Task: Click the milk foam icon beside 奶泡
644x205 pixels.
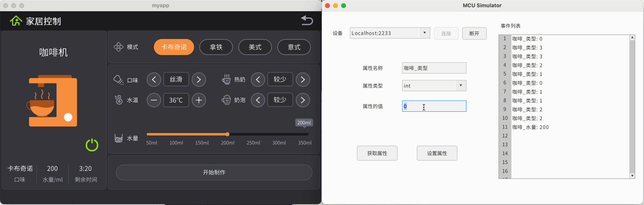Action: click(x=226, y=100)
